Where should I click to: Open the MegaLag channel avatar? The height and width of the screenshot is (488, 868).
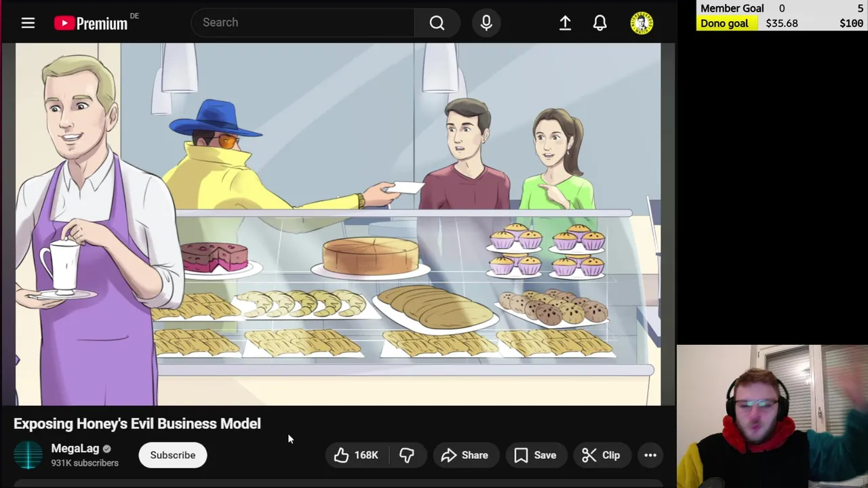[x=28, y=455]
